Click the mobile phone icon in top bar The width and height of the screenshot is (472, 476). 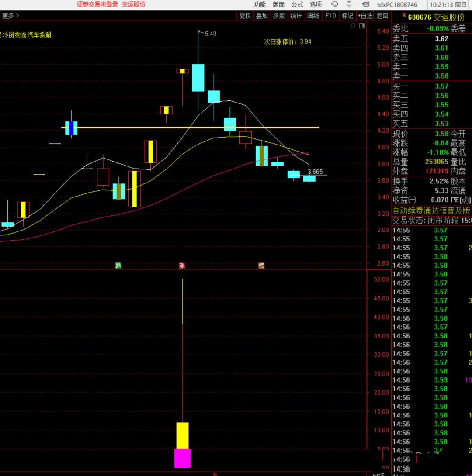(x=349, y=4)
